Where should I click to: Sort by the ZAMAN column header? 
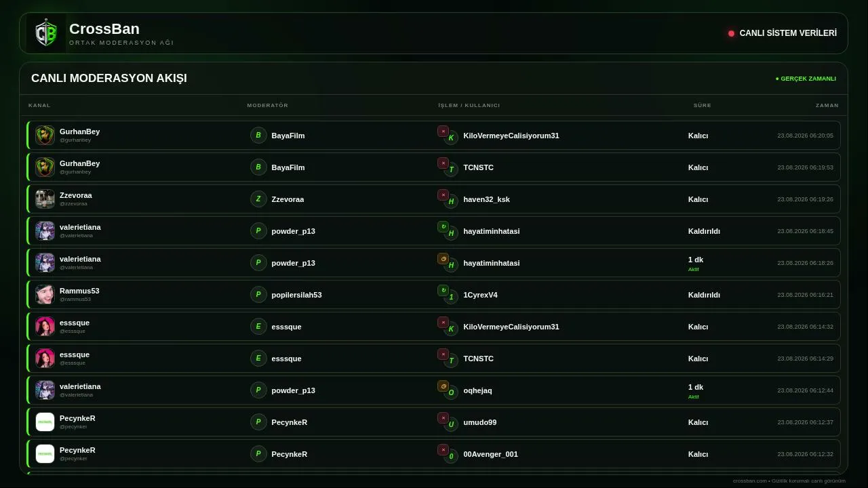pos(827,105)
